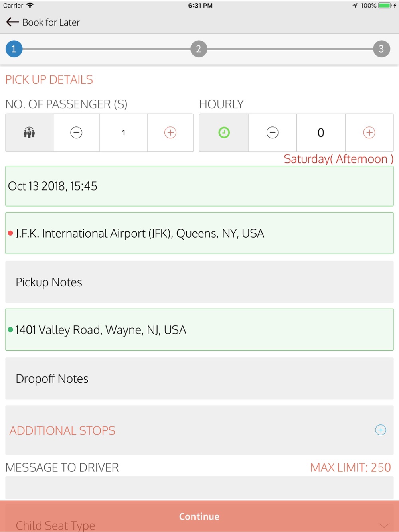Decrease the hourly count
Screen dimensions: 399x532
point(273,133)
